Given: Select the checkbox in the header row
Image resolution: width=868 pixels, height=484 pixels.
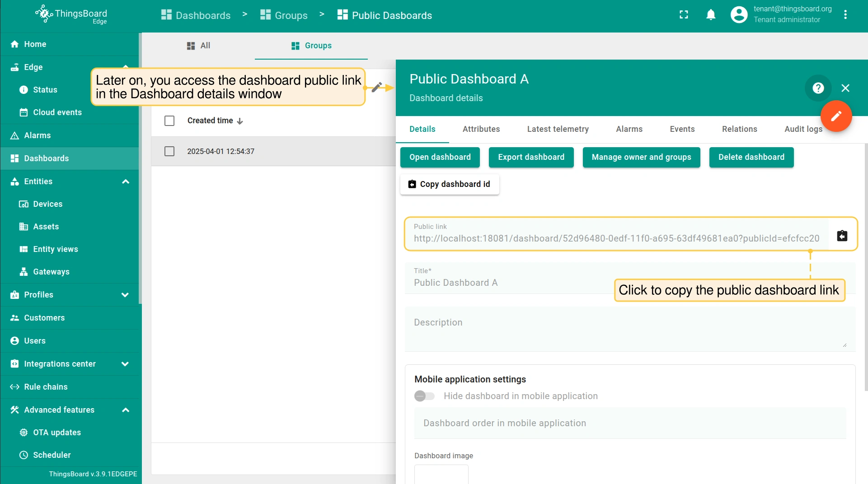Looking at the screenshot, I should pos(169,121).
